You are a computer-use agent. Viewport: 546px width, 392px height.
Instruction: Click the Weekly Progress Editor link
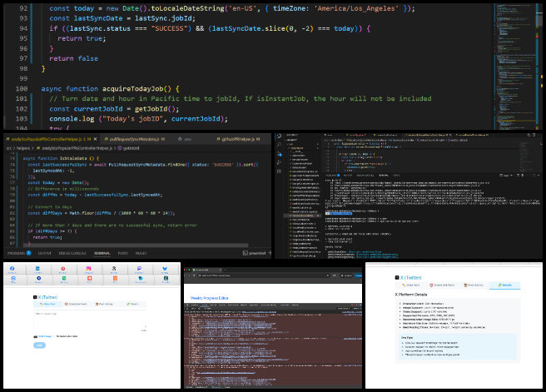click(209, 298)
